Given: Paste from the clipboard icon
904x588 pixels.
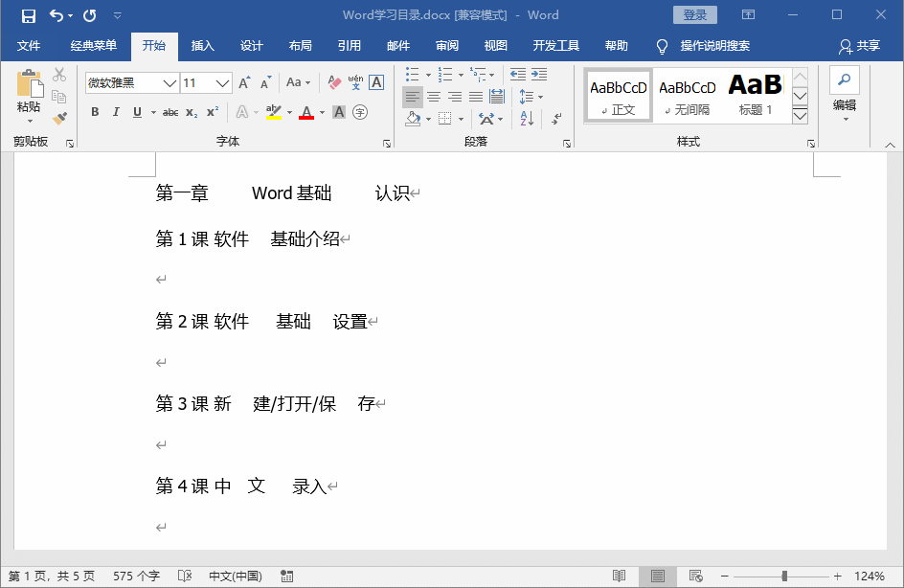Looking at the screenshot, I should 30,84.
